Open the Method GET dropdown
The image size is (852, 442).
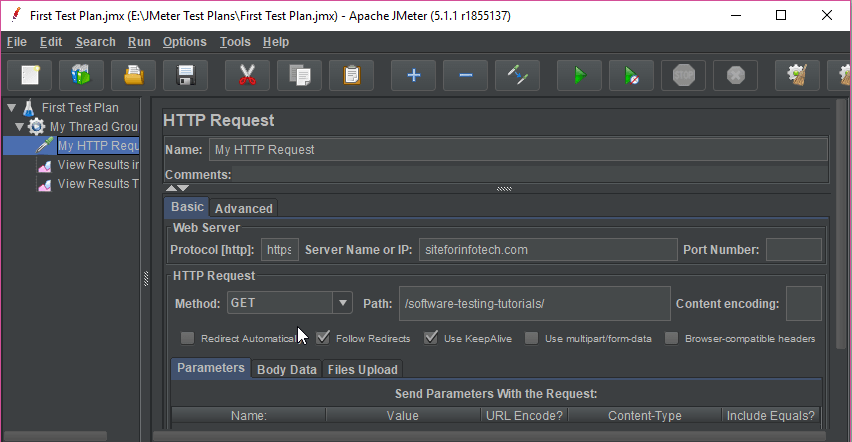point(342,303)
